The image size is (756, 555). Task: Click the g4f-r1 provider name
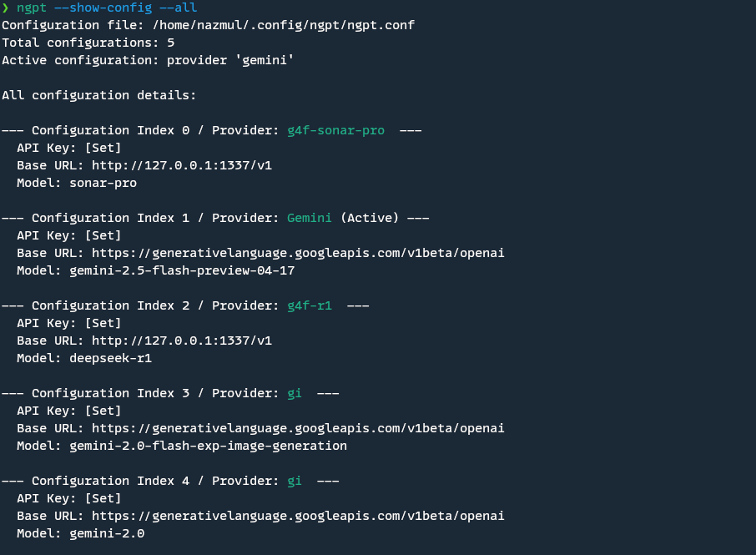click(x=309, y=305)
